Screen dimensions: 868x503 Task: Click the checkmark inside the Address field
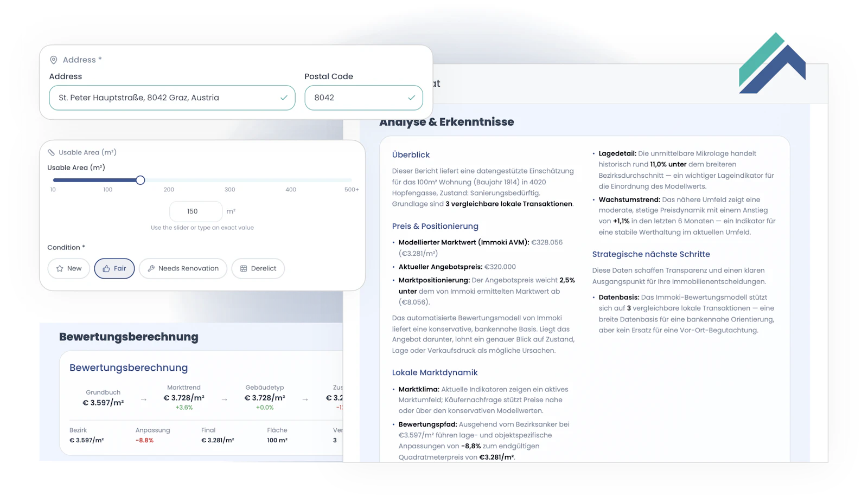(x=284, y=98)
